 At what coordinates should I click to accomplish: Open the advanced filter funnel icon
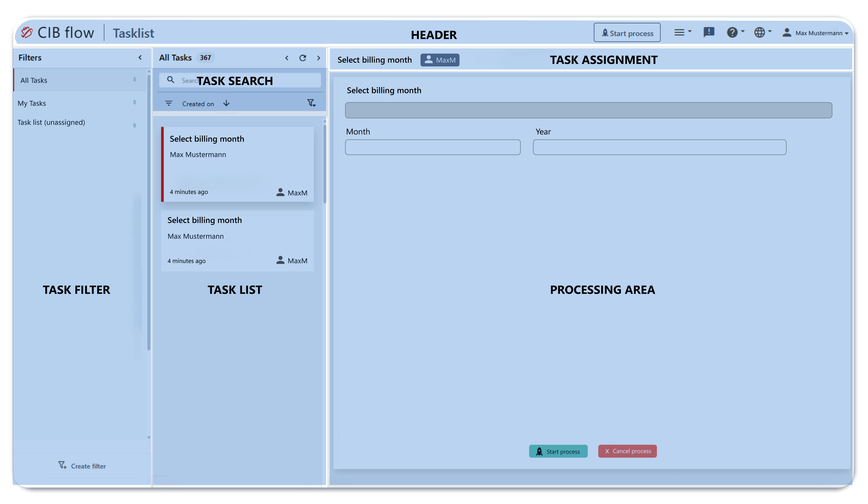coord(311,103)
